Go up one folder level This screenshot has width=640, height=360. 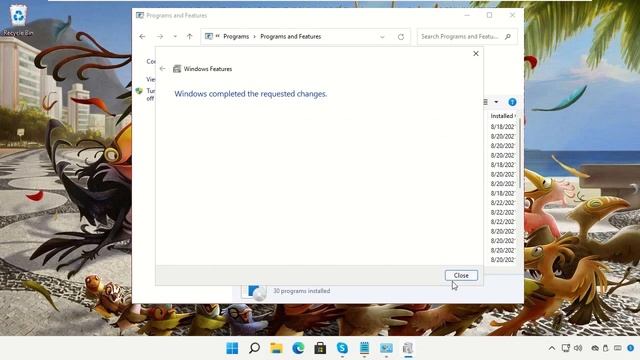click(x=189, y=36)
